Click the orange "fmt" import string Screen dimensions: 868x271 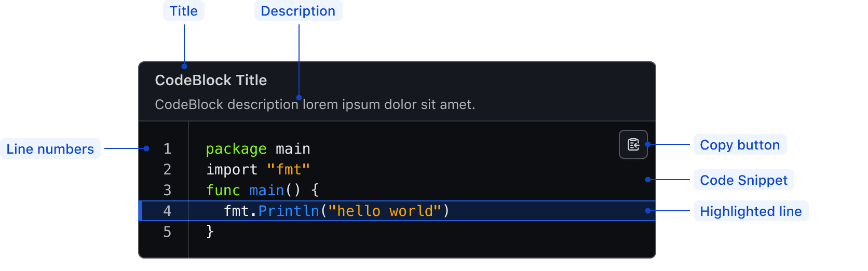[288, 170]
